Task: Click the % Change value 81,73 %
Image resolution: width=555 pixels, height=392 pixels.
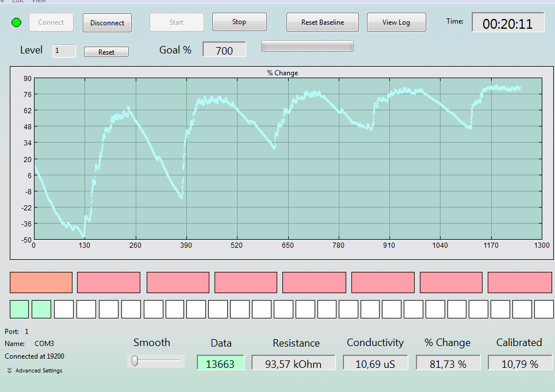Action: tap(448, 363)
